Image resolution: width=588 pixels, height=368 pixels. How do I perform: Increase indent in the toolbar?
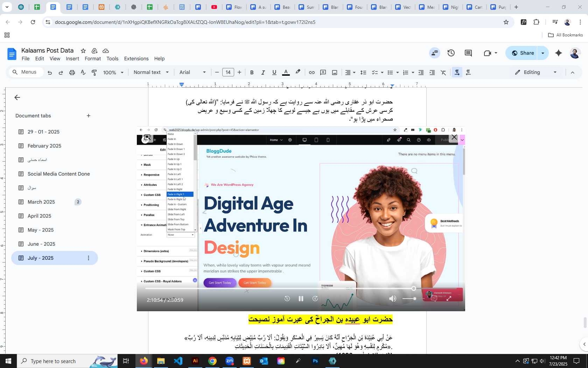(432, 73)
